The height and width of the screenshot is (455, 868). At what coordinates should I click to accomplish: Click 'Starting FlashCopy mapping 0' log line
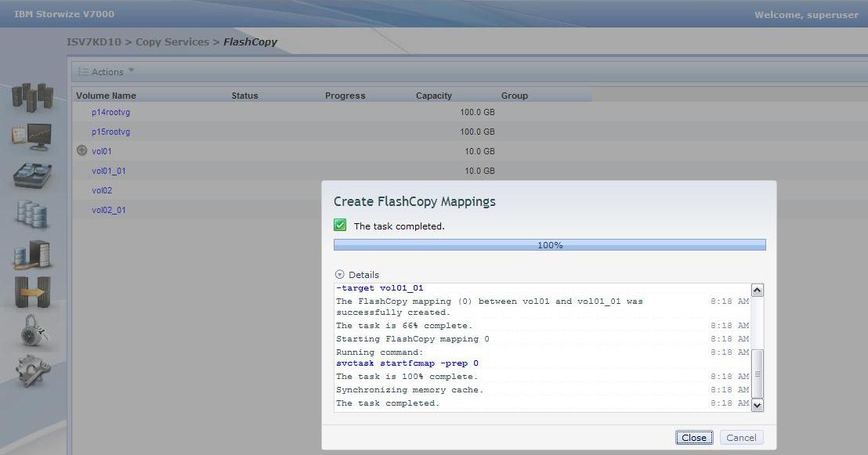point(412,339)
